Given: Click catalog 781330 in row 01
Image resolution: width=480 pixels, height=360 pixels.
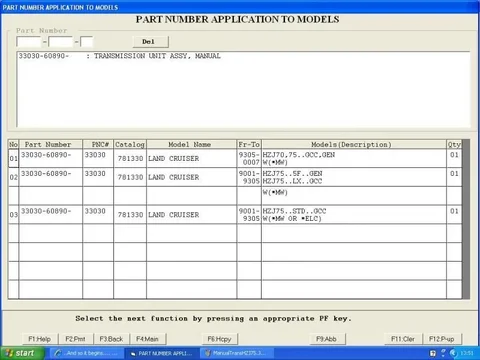Looking at the screenshot, I should (130, 159).
